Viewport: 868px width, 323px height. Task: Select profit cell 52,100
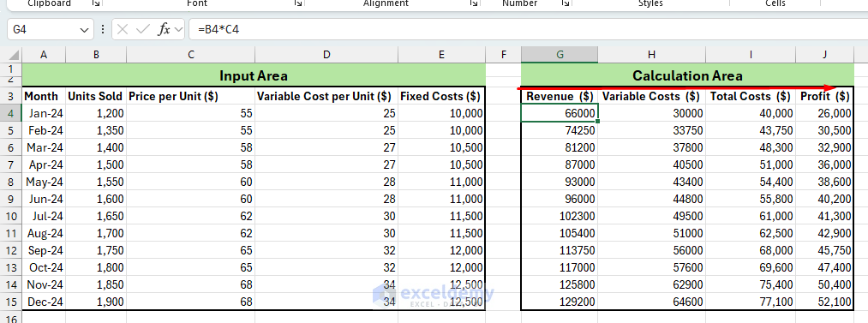pos(825,302)
